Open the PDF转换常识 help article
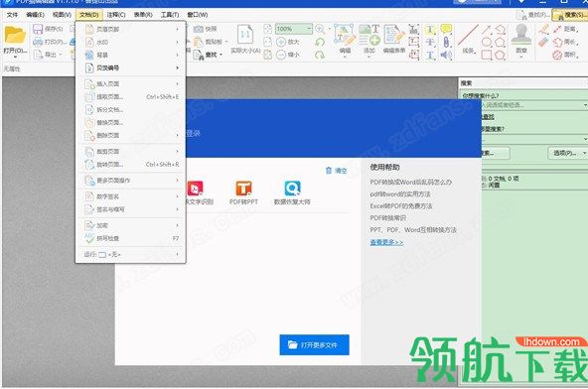Screen dimensions: 588x389 (387, 218)
